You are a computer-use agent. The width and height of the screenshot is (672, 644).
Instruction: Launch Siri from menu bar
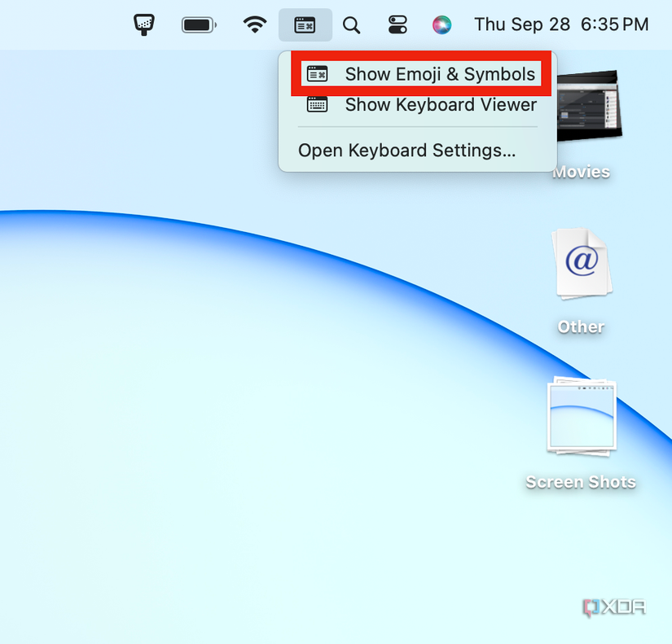pos(441,25)
